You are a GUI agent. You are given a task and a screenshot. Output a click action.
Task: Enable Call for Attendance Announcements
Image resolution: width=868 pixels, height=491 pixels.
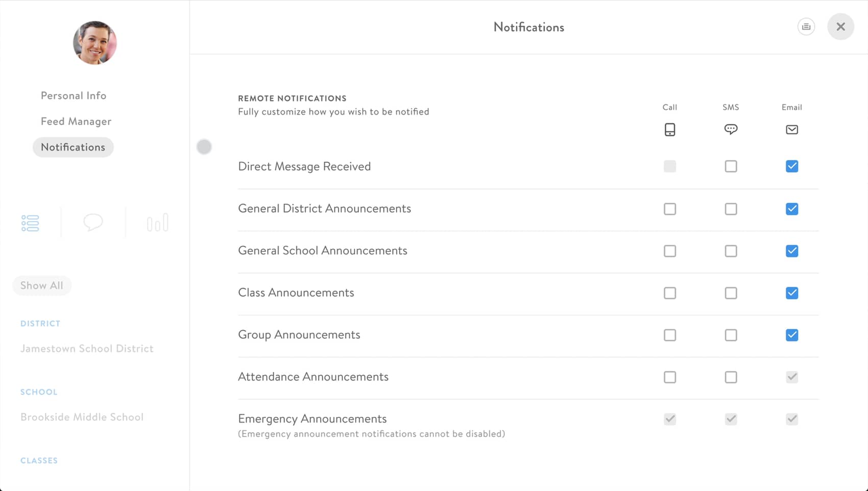point(670,377)
